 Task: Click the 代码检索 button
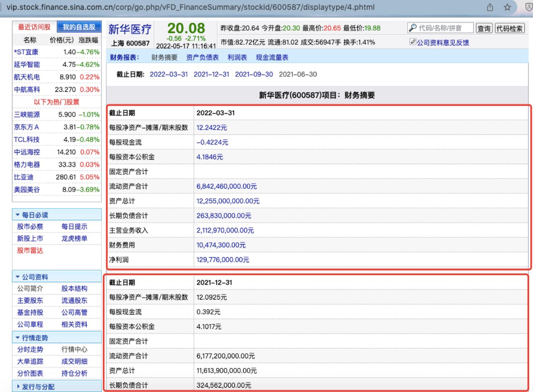pyautogui.click(x=510, y=27)
